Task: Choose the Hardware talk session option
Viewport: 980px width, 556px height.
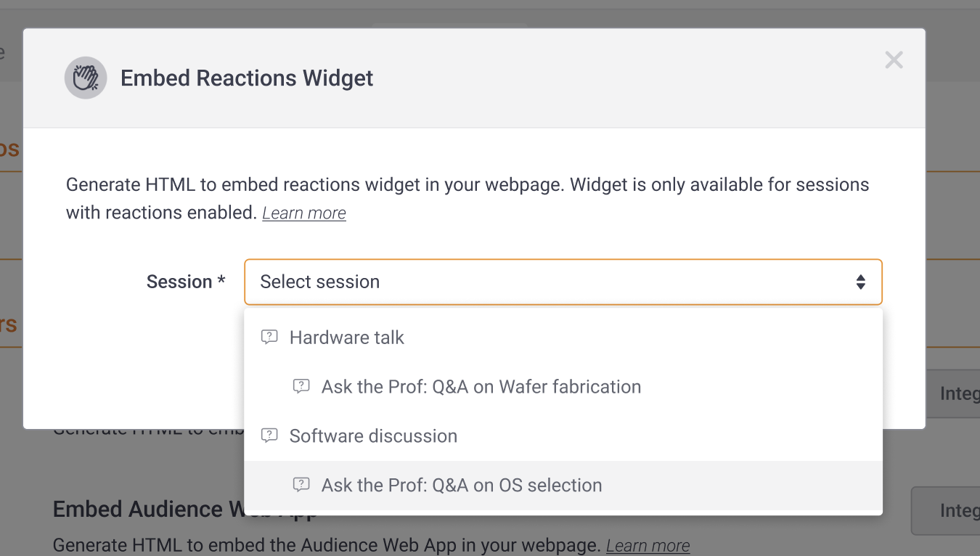Action: click(346, 338)
